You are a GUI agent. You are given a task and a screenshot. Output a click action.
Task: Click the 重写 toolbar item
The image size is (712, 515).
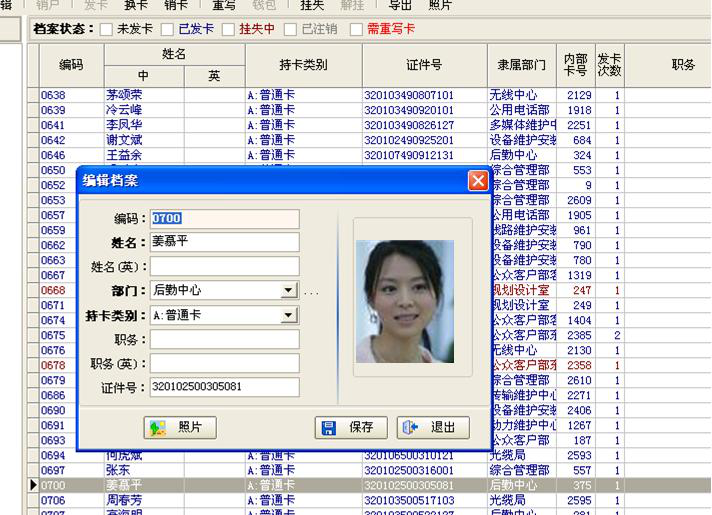click(224, 5)
